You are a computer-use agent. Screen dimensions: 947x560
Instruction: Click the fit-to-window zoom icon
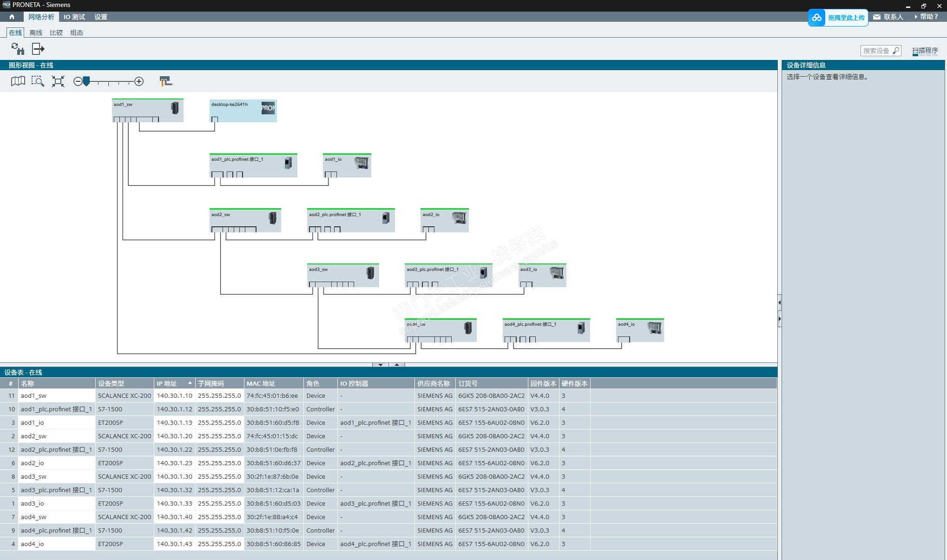point(58,81)
